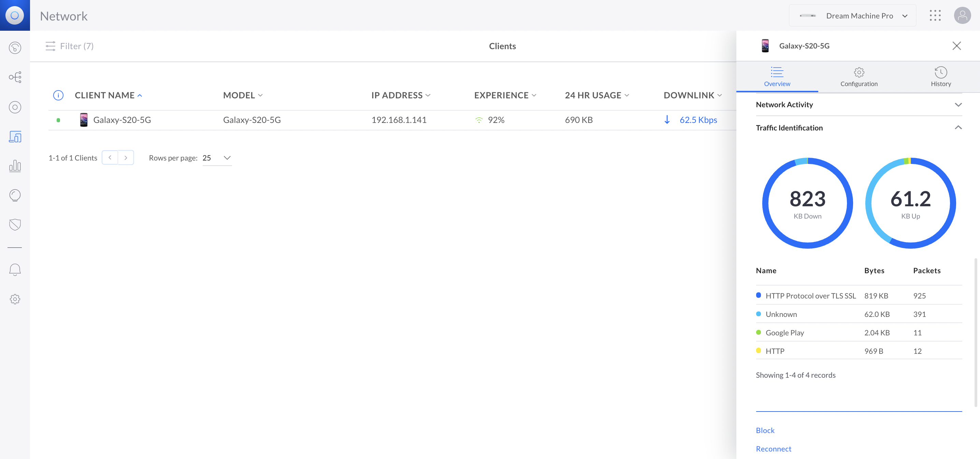Open the Filter (7) options

click(x=69, y=46)
